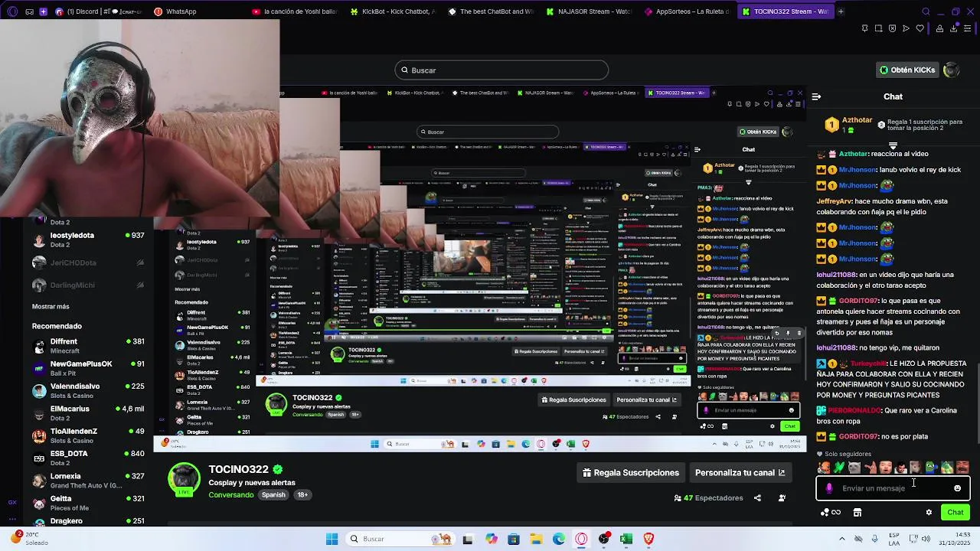Open the share icon next to viewer count
The height and width of the screenshot is (551, 980).
[x=757, y=498]
